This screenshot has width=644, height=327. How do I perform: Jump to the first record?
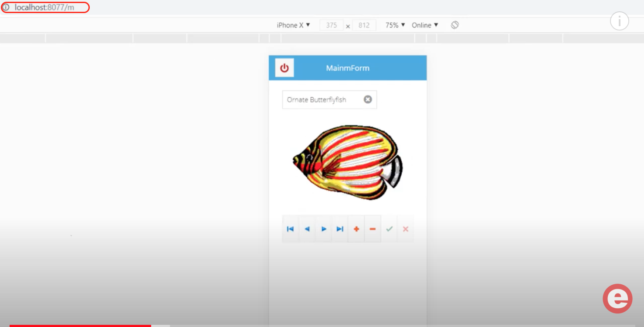[x=290, y=229]
